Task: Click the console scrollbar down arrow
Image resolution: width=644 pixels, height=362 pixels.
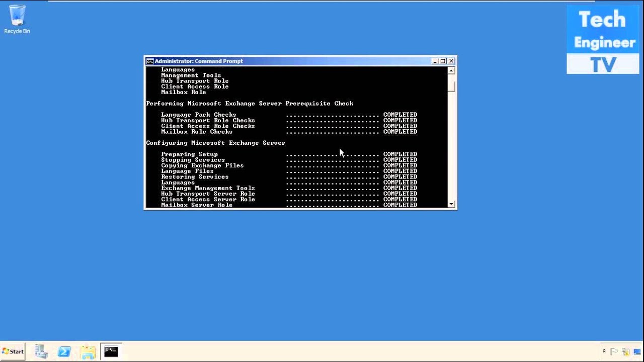Action: [x=451, y=204]
